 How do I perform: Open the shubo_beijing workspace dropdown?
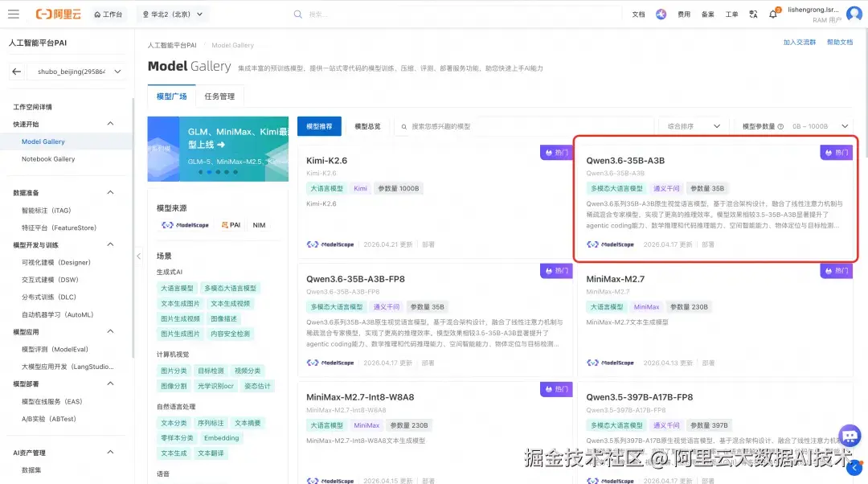(77, 72)
